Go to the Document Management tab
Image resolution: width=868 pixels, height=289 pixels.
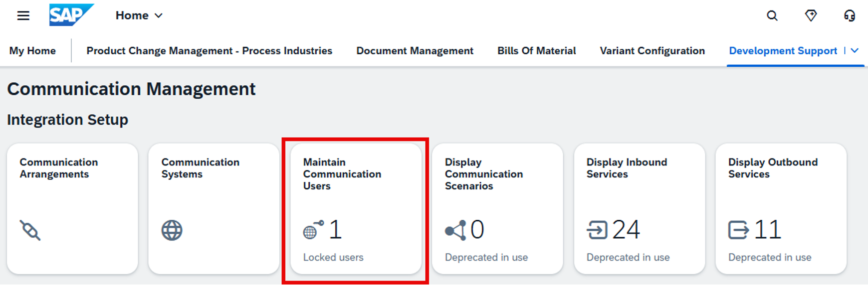coord(415,51)
